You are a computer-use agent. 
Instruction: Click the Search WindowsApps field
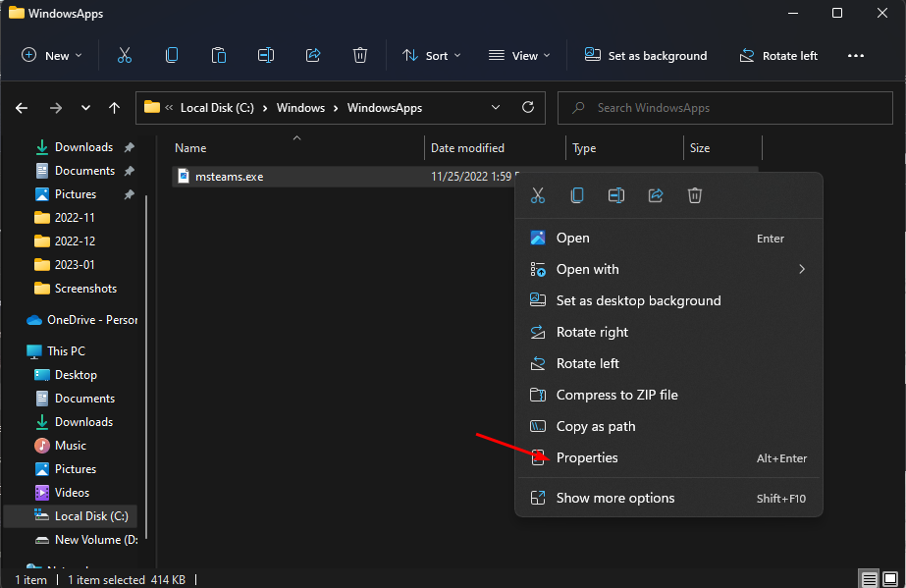(x=725, y=108)
